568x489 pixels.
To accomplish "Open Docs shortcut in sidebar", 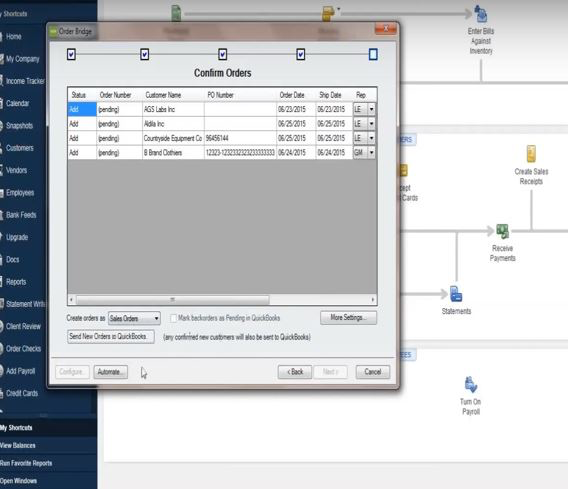I will [x=12, y=259].
